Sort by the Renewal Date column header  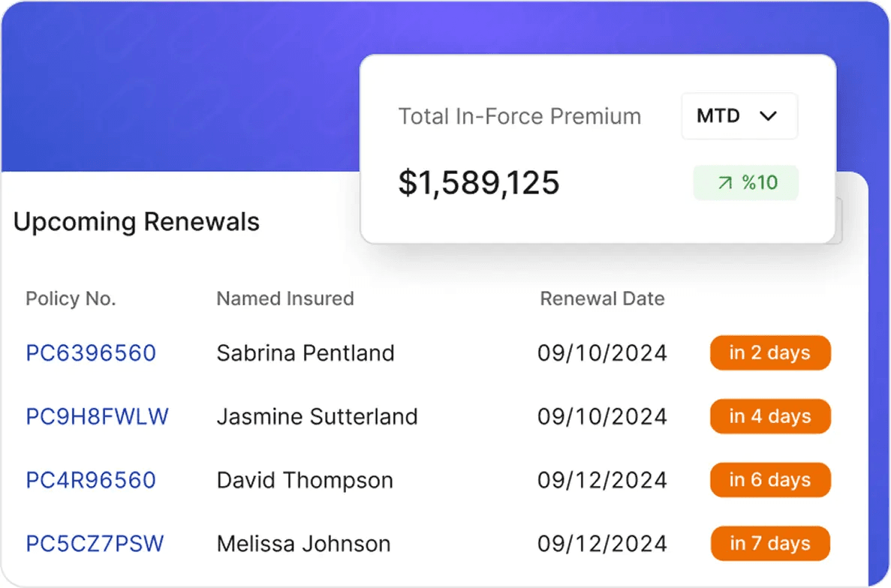(601, 298)
